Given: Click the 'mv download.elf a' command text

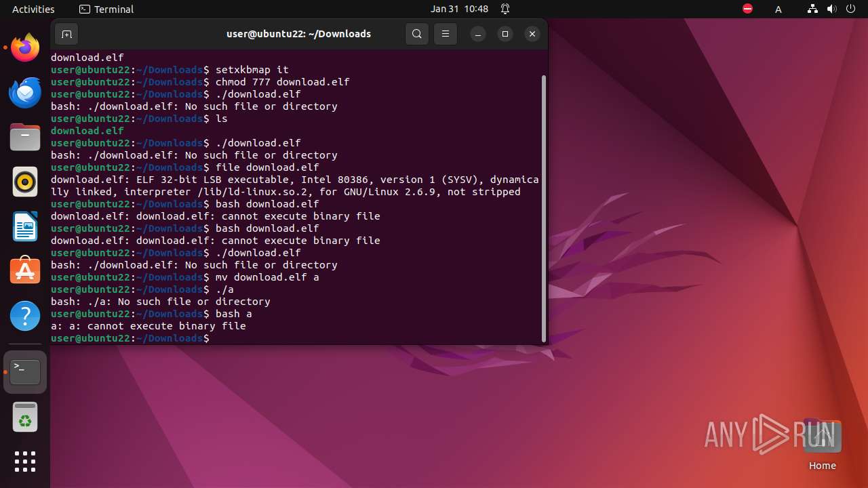Looking at the screenshot, I should 267,277.
